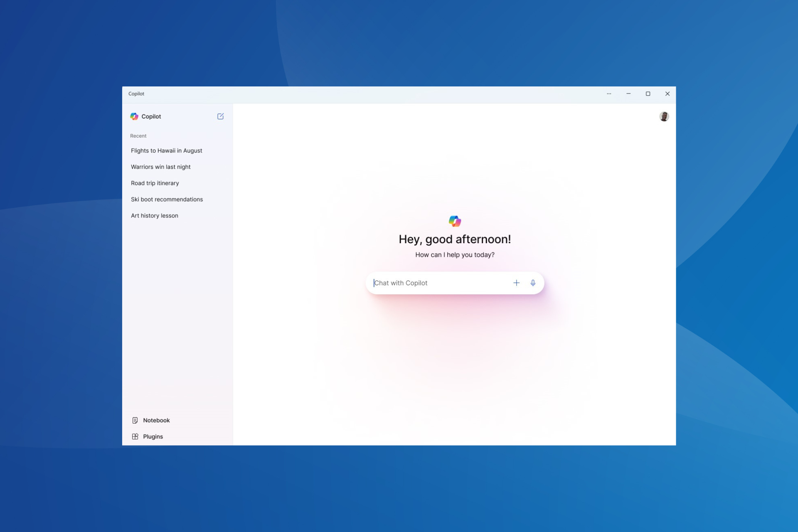Maximize the Copilot window

(648, 94)
